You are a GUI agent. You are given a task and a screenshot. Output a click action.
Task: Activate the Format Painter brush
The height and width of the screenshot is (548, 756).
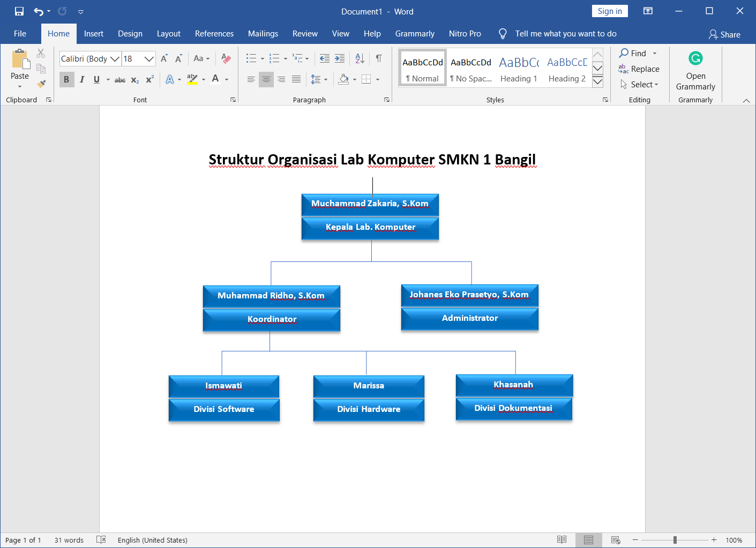coord(41,84)
